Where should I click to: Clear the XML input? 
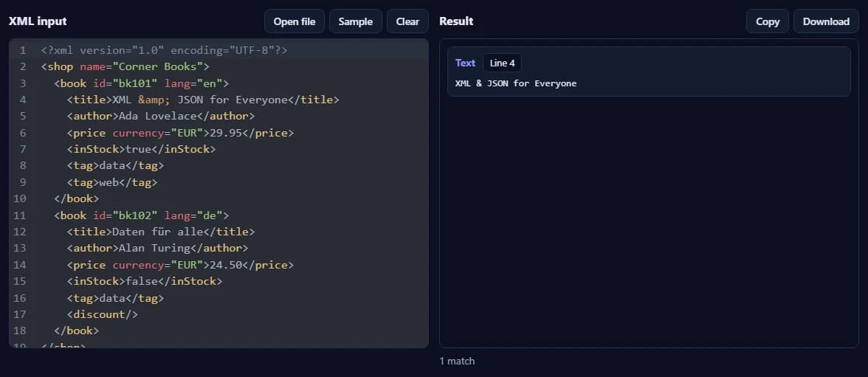[407, 21]
